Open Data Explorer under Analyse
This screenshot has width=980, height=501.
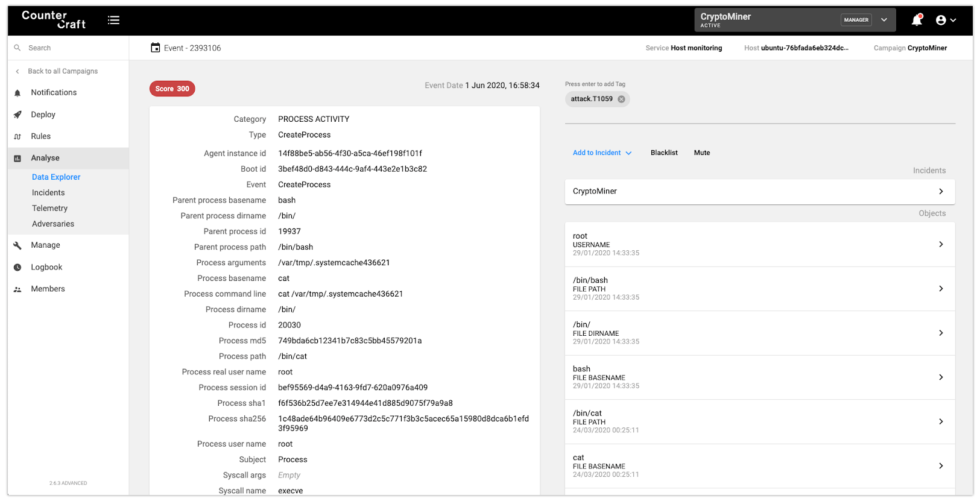56,177
